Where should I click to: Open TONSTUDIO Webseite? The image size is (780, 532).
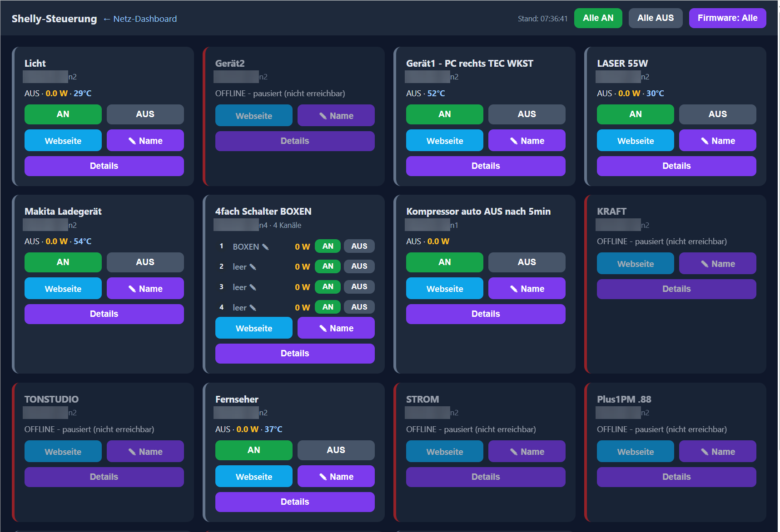click(x=63, y=452)
